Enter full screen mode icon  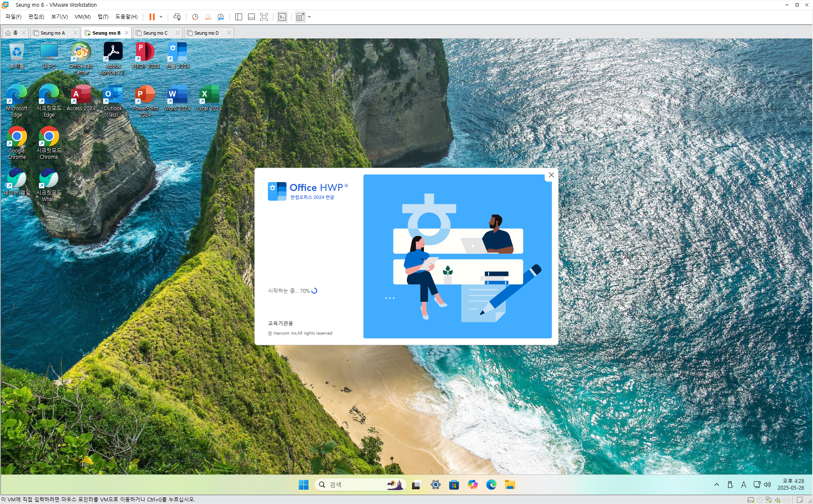(x=264, y=17)
